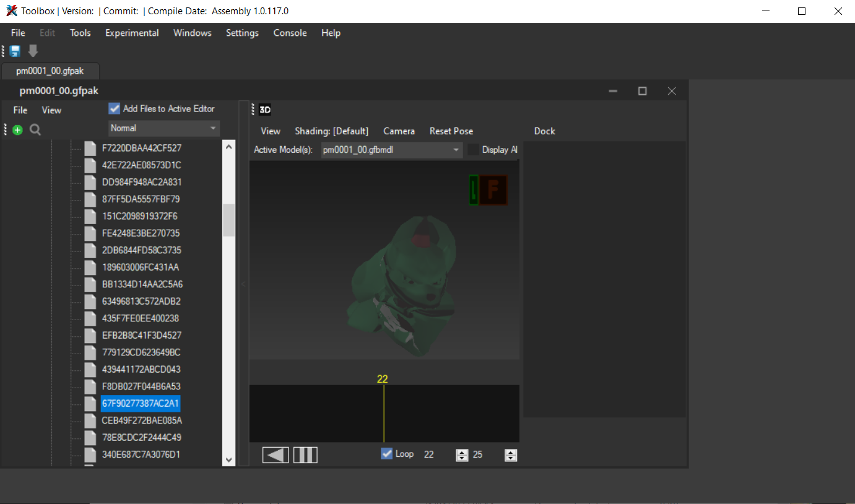This screenshot has width=855, height=504.
Task: Click the current frame 22 field
Action: (438, 455)
